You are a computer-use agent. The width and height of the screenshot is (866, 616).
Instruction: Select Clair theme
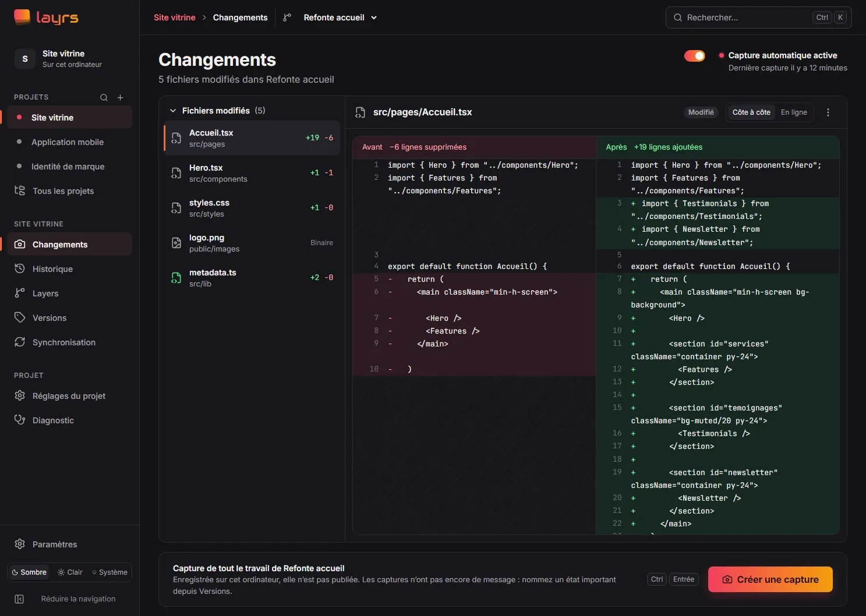click(x=70, y=572)
